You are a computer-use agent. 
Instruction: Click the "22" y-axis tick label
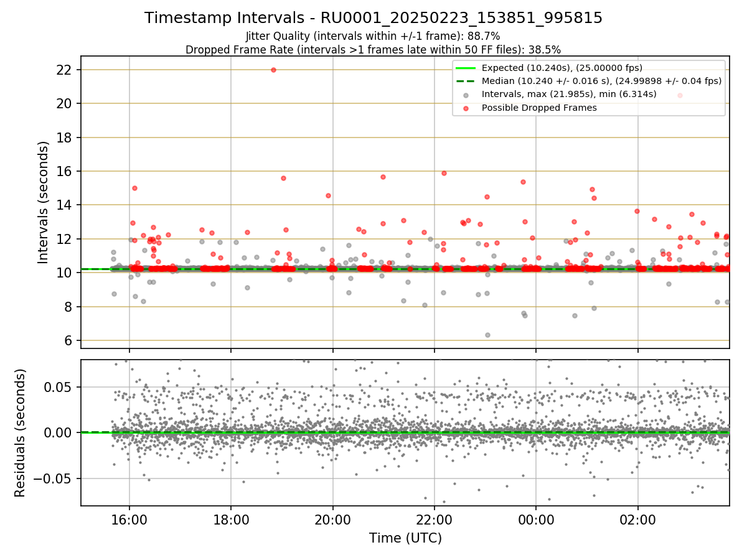[x=65, y=70]
